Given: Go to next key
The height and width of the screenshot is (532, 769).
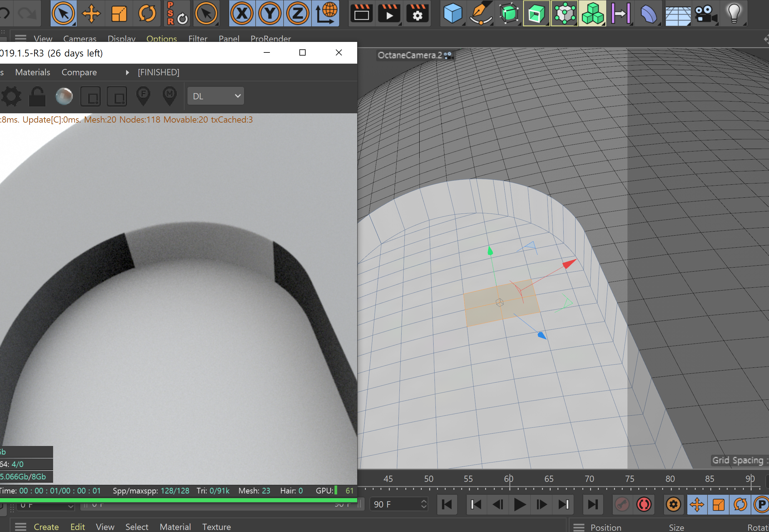Looking at the screenshot, I should coord(564,504).
